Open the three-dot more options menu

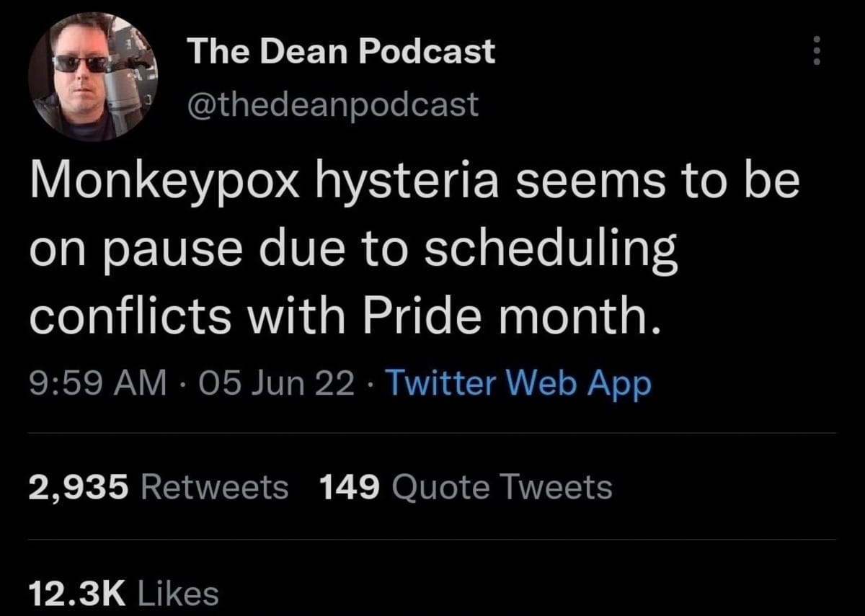[817, 52]
